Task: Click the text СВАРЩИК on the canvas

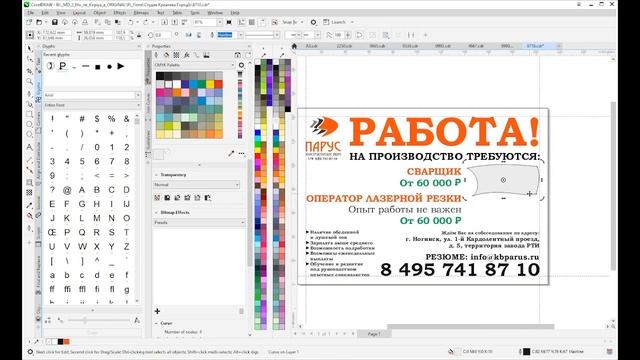Action: (434, 171)
